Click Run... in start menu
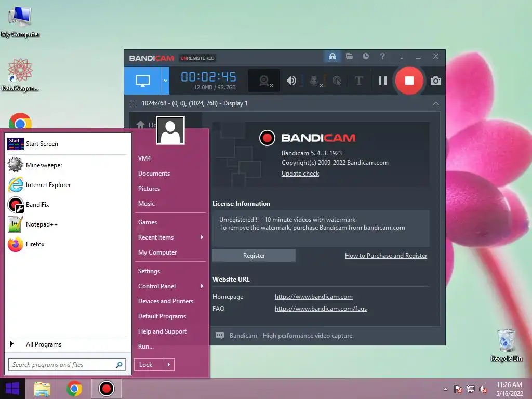The image size is (532, 399). click(146, 347)
